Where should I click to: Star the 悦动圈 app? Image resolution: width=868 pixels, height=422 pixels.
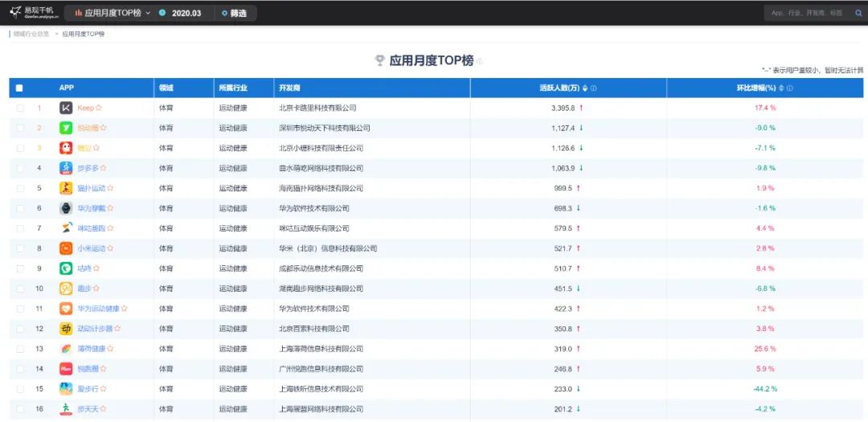103,128
